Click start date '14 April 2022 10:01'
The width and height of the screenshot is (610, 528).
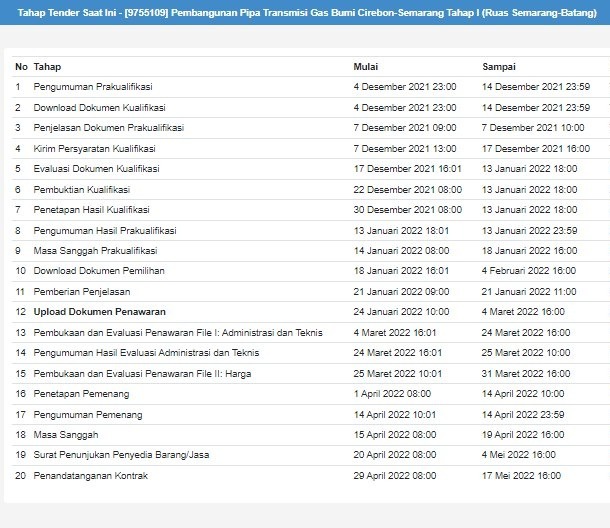[x=395, y=415]
